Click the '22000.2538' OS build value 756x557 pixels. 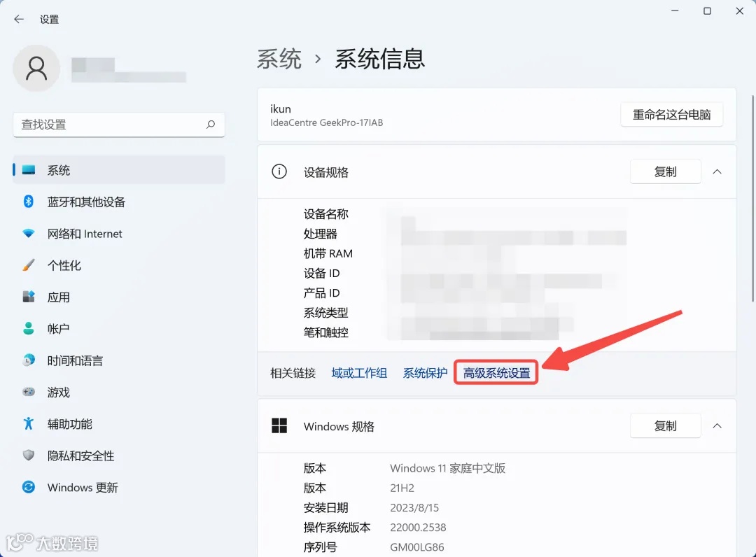coord(418,528)
